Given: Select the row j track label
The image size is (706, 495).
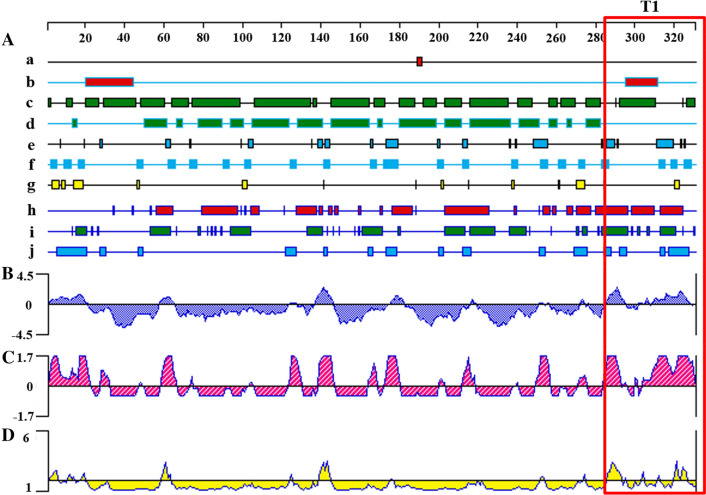Looking at the screenshot, I should [x=32, y=251].
